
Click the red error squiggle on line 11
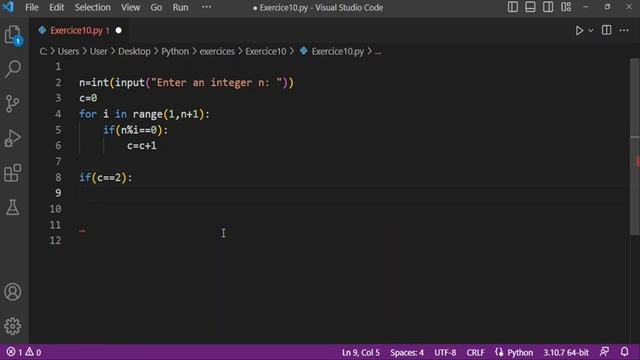[x=82, y=231]
